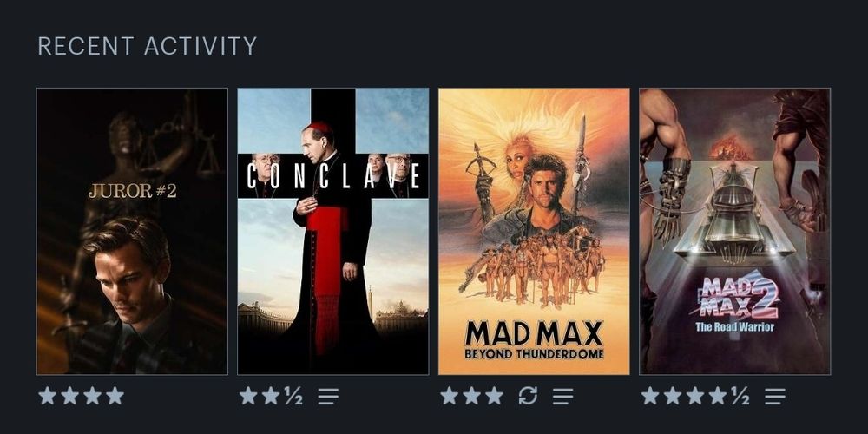This screenshot has width=868, height=434.
Task: Open the review icon under Beyond Thunderdome
Action: click(563, 396)
